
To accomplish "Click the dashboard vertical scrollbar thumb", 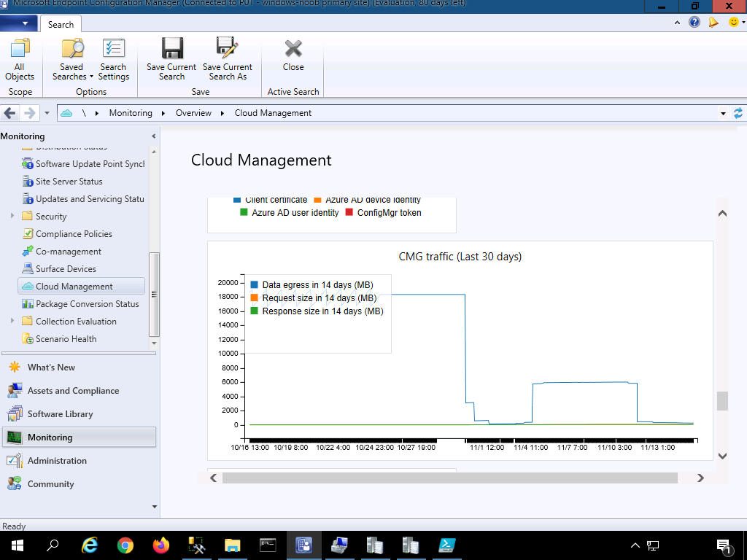I will tap(722, 401).
